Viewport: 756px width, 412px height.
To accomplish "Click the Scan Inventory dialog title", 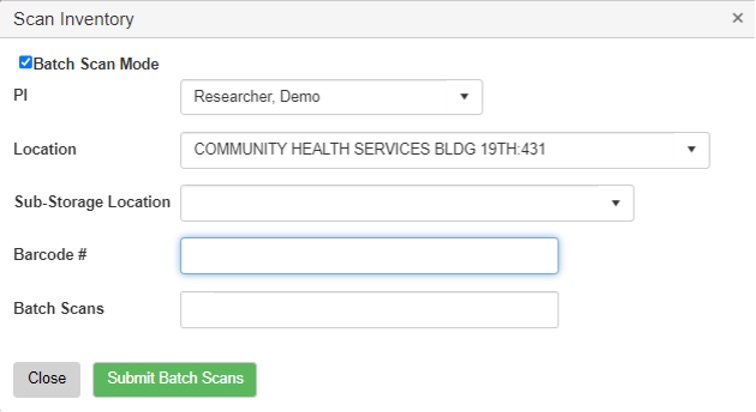I will point(73,19).
